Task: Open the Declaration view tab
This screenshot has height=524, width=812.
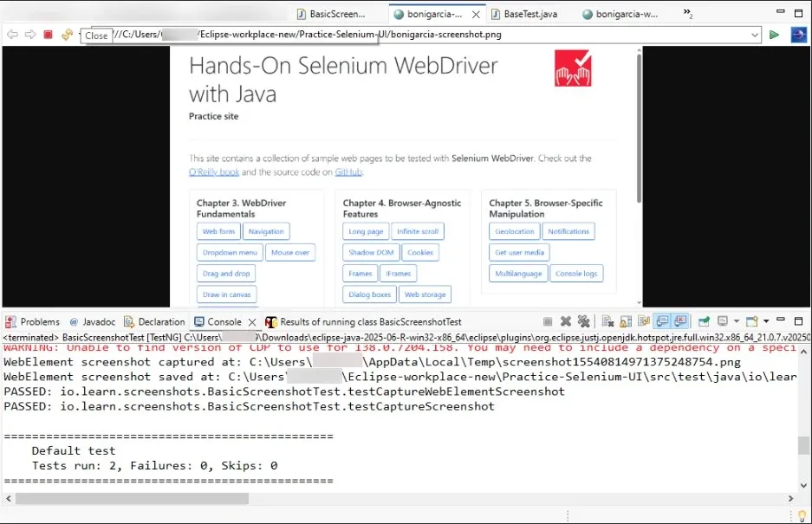Action: tap(154, 321)
